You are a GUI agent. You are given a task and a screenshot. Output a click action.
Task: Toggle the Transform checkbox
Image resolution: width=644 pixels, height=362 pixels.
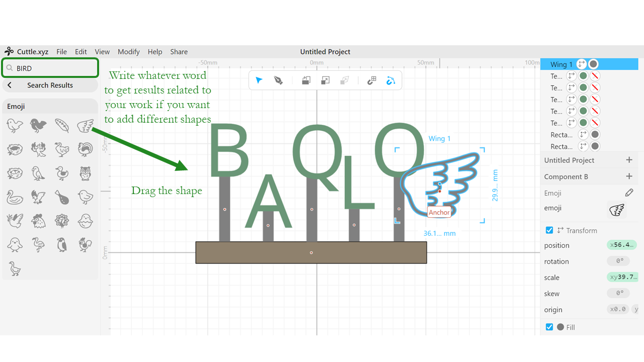549,230
